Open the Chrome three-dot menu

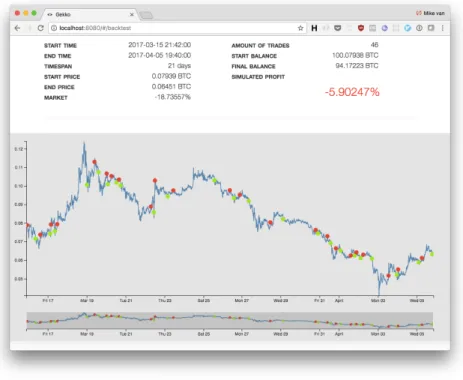443,28
